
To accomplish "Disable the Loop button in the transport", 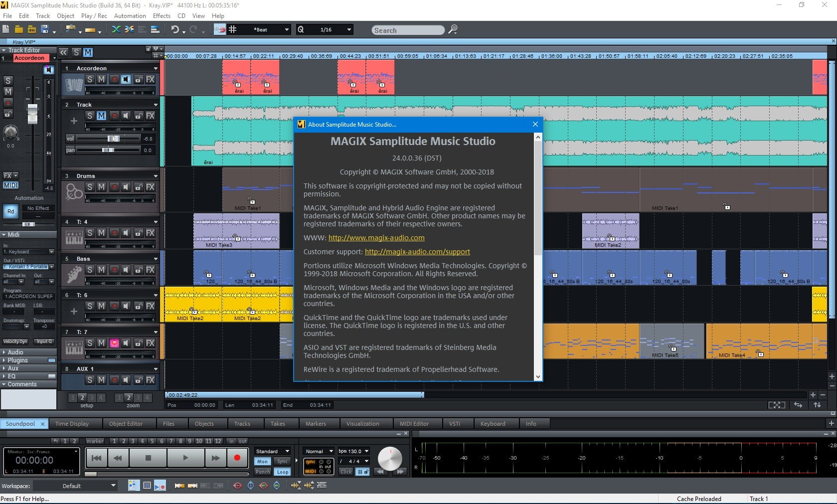I will pyautogui.click(x=283, y=472).
